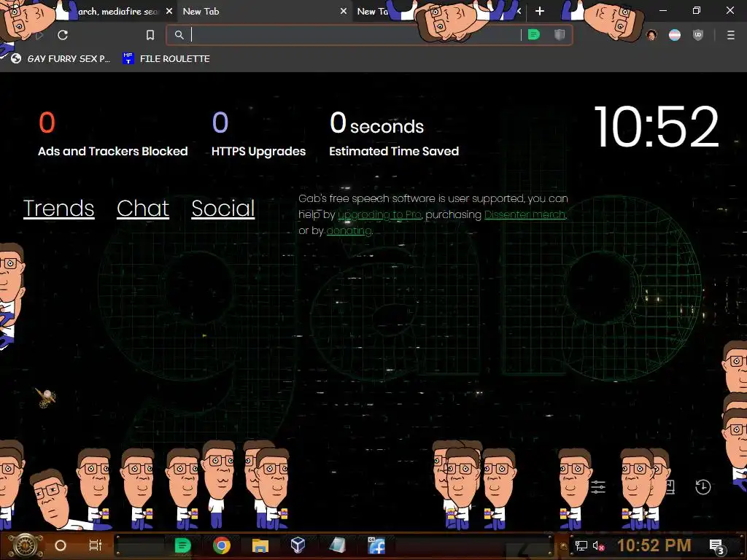Image resolution: width=747 pixels, height=560 pixels.
Task: Open the Action Center notifications icon
Action: [717, 546]
